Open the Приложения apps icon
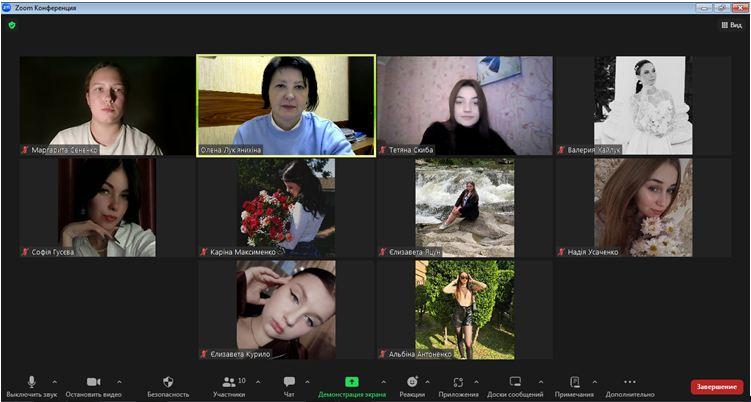 coord(458,381)
